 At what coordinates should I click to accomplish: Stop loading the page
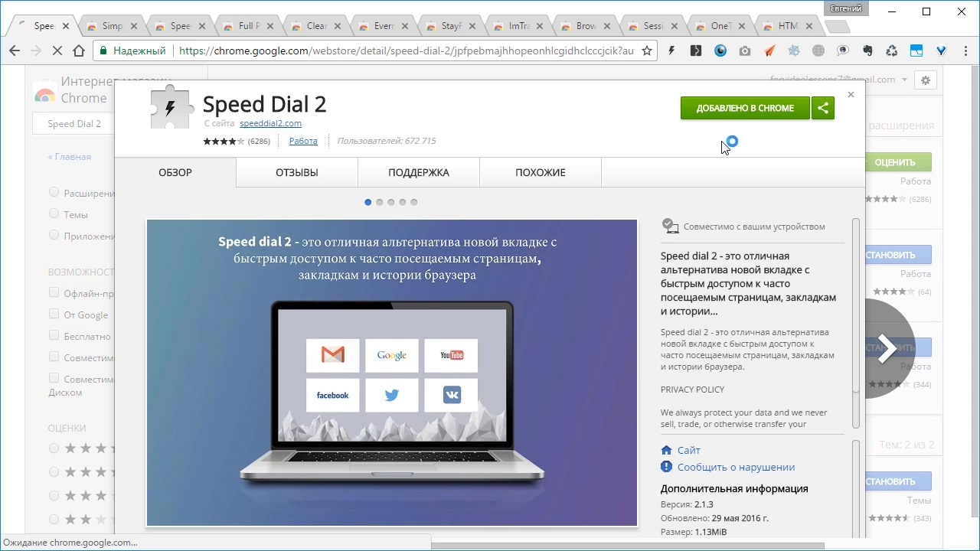[57, 51]
